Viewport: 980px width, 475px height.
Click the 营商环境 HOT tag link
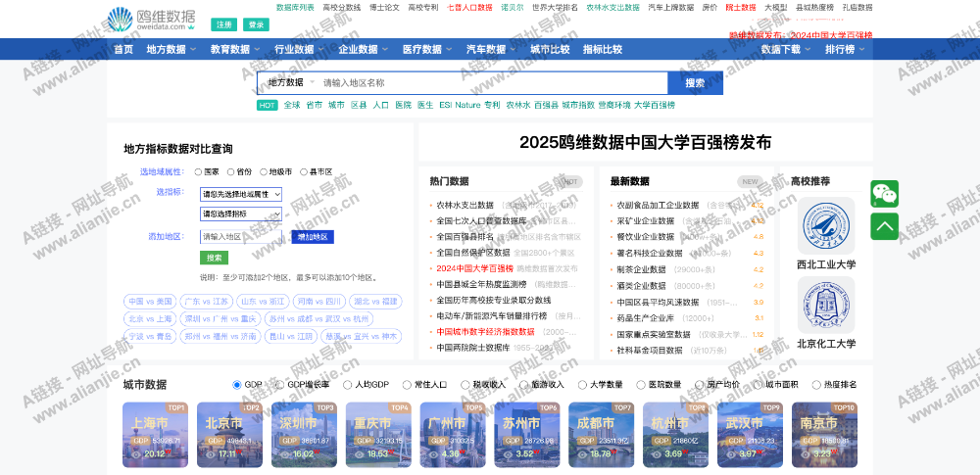pos(614,105)
